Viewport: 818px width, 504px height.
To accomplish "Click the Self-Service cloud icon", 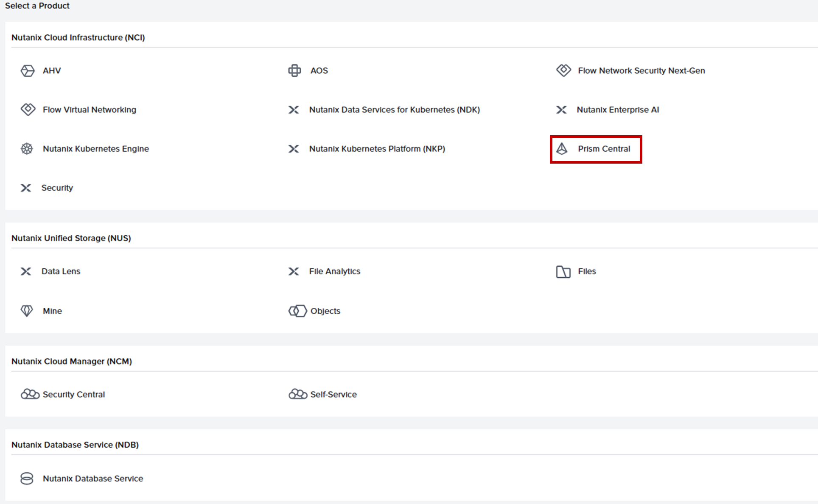I will (x=298, y=394).
